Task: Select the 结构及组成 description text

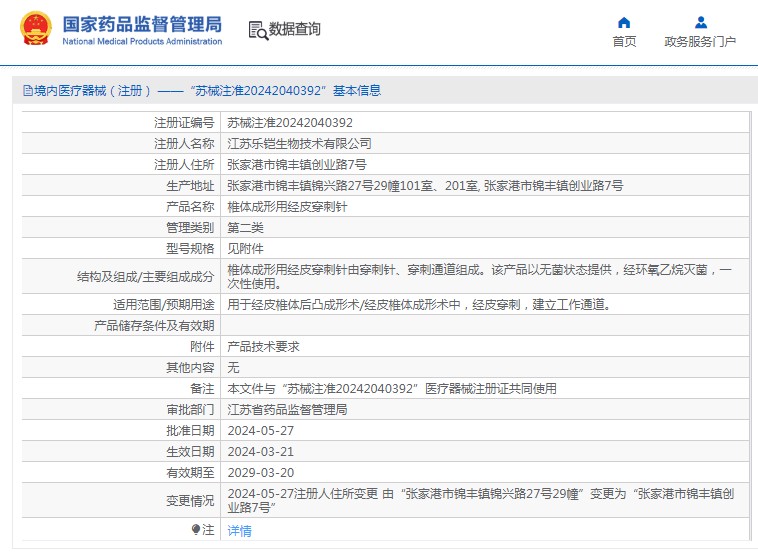Action: point(480,277)
